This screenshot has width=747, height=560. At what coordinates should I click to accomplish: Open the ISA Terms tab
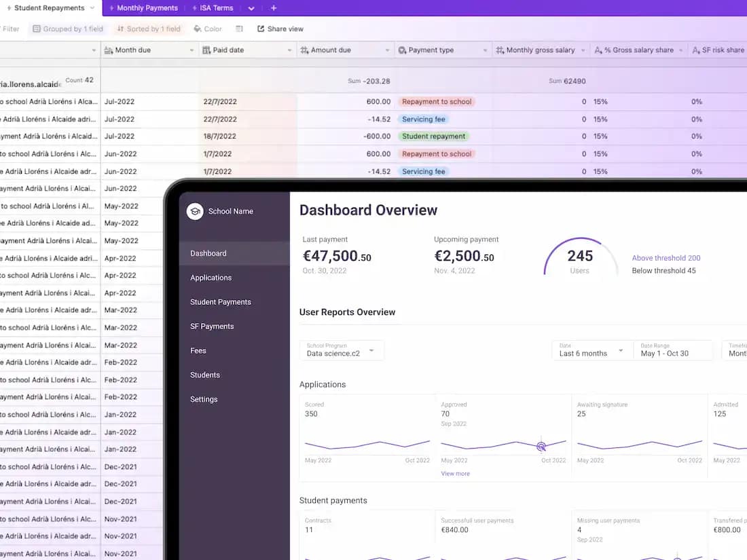coord(216,8)
